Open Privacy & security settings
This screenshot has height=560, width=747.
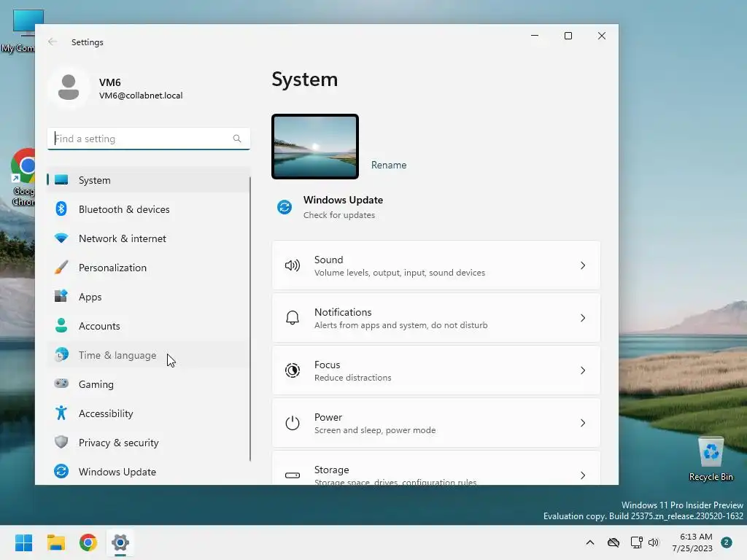coord(119,443)
